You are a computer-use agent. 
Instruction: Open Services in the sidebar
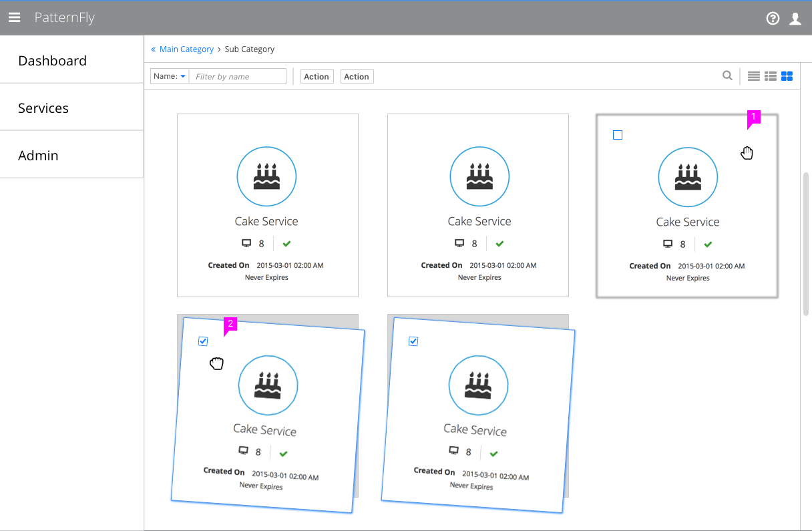coord(71,108)
